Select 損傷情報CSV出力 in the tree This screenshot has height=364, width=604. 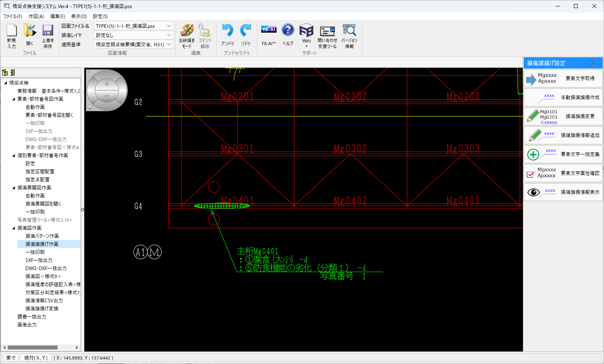(44, 301)
